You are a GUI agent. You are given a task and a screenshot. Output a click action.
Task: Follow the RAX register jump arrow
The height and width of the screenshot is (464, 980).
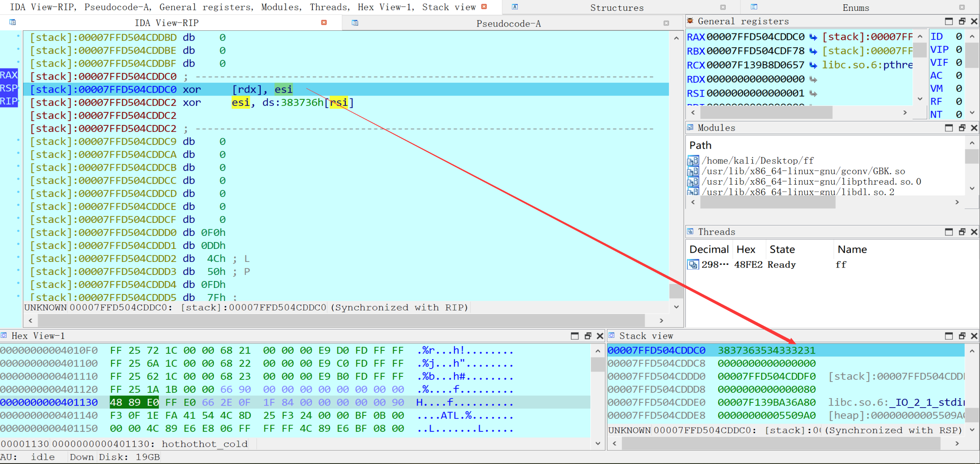pyautogui.click(x=813, y=37)
